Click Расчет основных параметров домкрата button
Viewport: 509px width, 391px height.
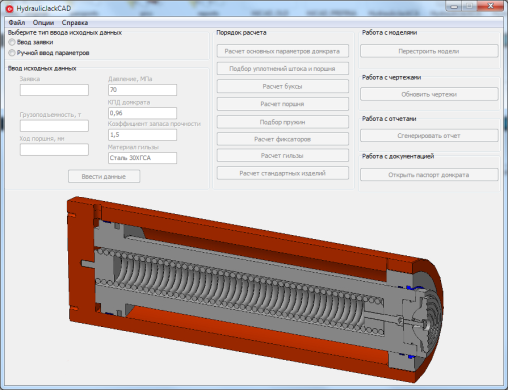click(x=283, y=51)
